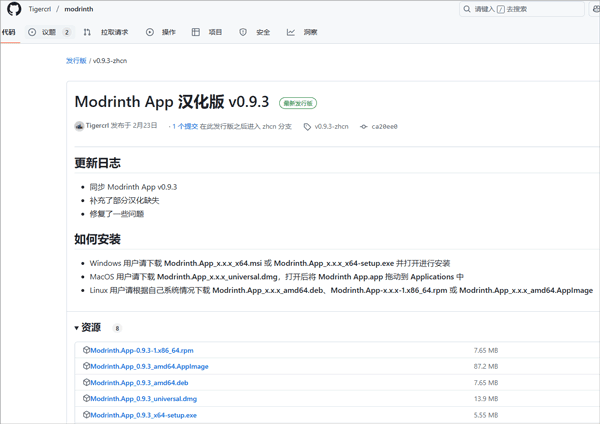Collapse the 资源 assets section
Viewport: 600px width, 424px height.
point(88,328)
